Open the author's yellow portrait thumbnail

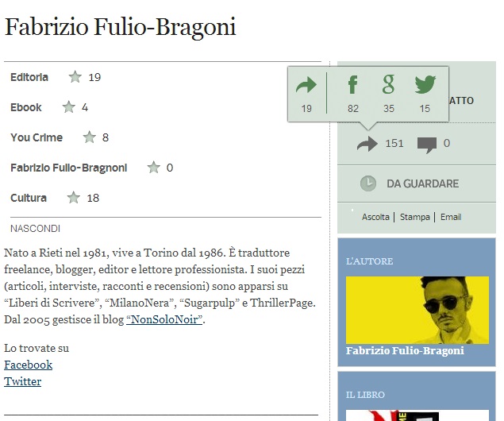417,310
